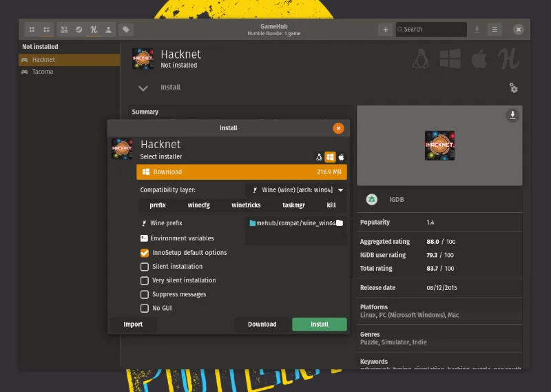Click the green Install button
Screen dimensions: 551x392
click(320, 324)
